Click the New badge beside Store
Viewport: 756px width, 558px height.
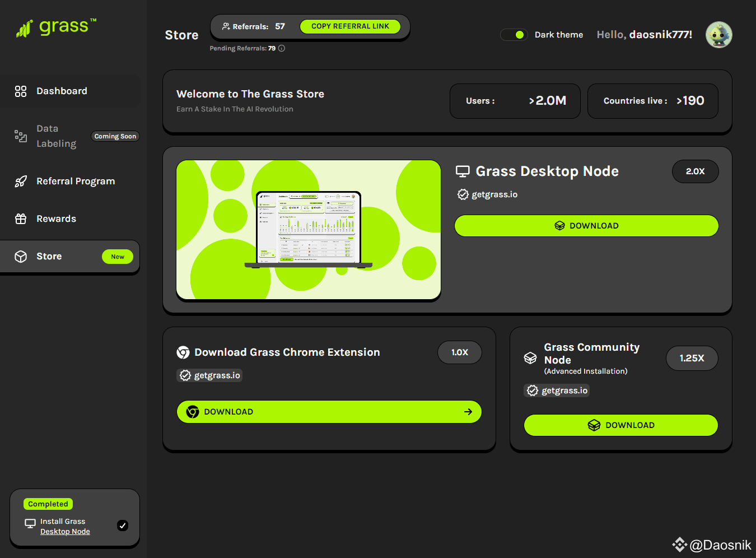[x=118, y=257]
